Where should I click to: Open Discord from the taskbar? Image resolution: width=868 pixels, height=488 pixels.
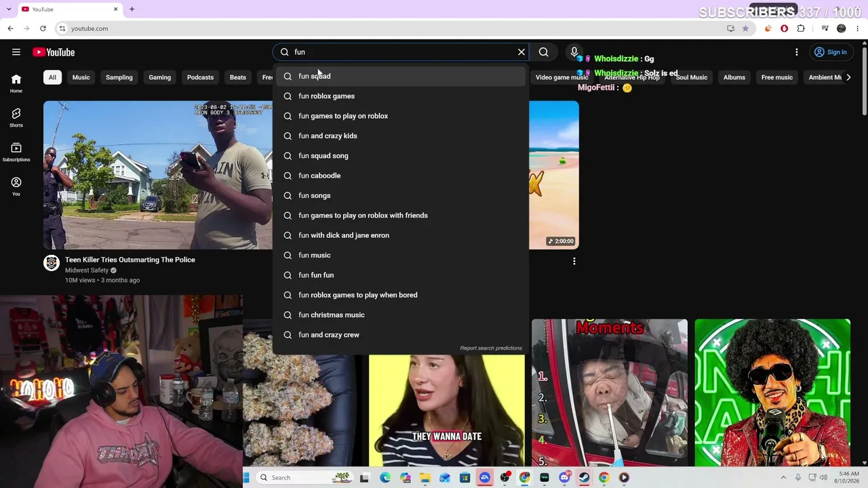[564, 478]
